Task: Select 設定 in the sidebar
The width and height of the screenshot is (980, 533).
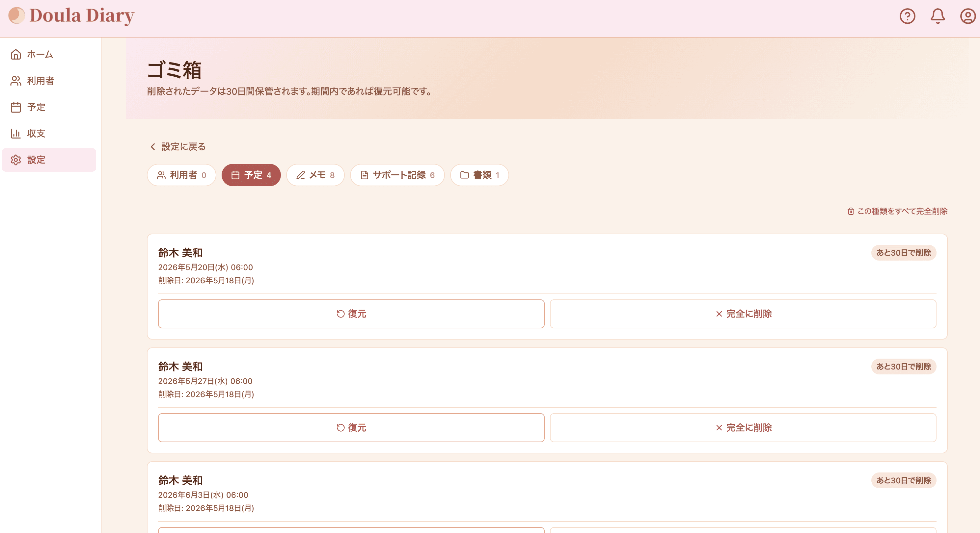Action: [x=49, y=160]
